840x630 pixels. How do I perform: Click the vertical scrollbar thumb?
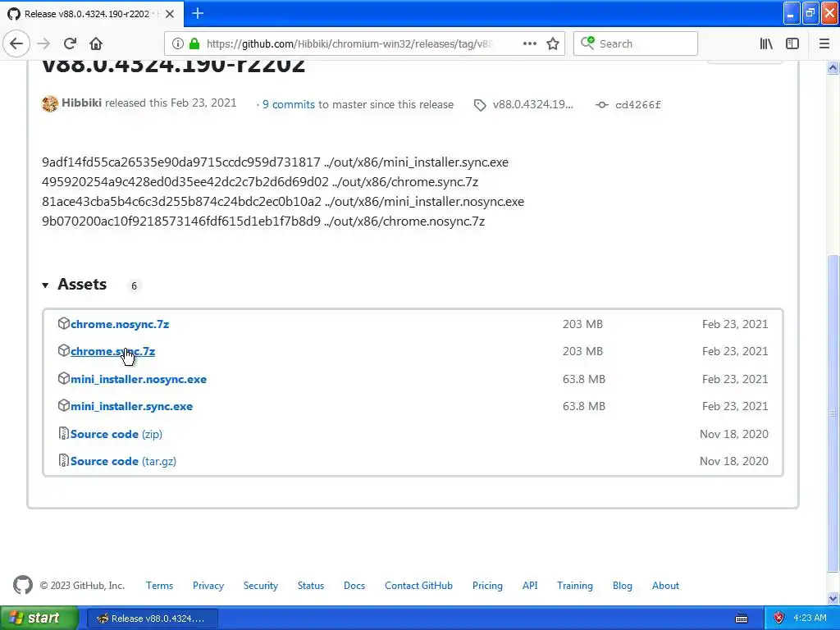[x=833, y=413]
